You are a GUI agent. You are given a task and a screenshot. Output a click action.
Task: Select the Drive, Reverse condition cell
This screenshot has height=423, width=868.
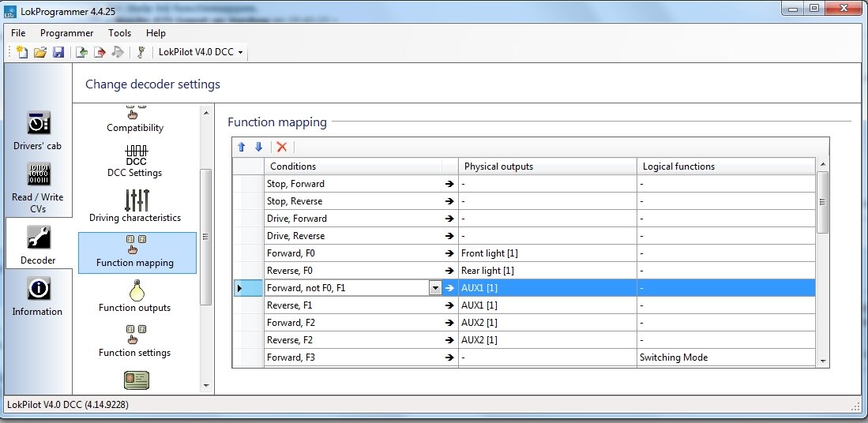353,236
